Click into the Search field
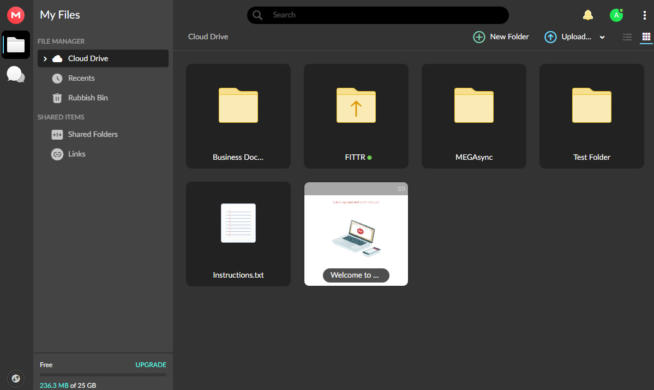 coord(377,15)
